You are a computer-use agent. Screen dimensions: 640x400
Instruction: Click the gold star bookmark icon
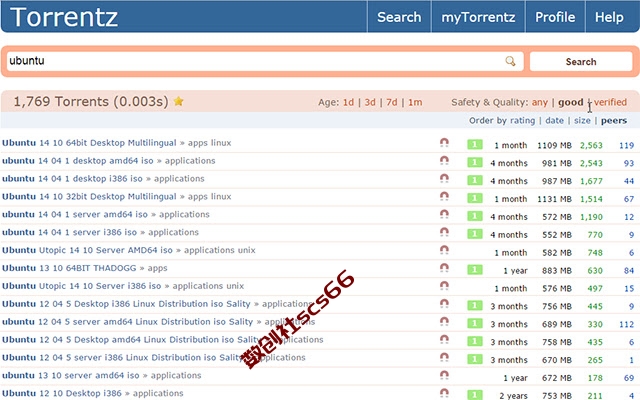[x=178, y=101]
